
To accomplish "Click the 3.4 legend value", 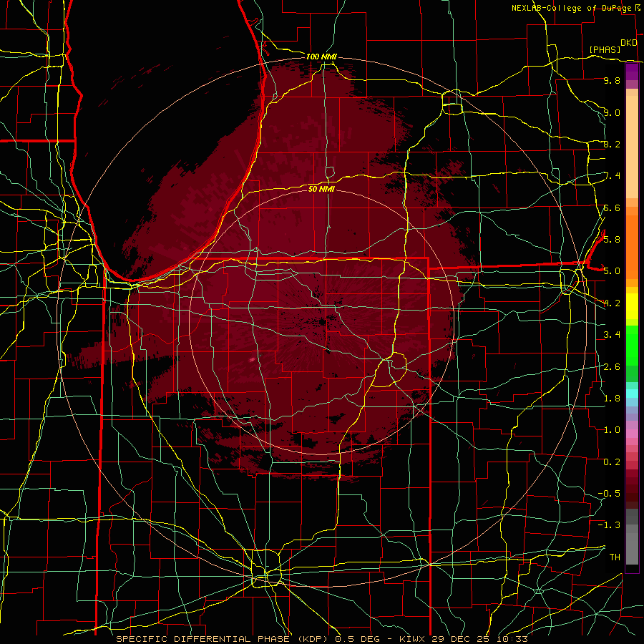I will click(612, 335).
